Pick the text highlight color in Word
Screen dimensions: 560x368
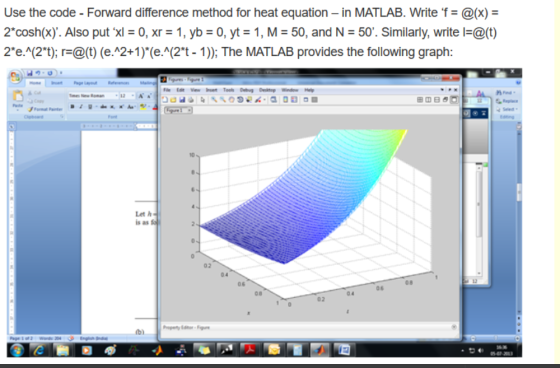tap(143, 106)
